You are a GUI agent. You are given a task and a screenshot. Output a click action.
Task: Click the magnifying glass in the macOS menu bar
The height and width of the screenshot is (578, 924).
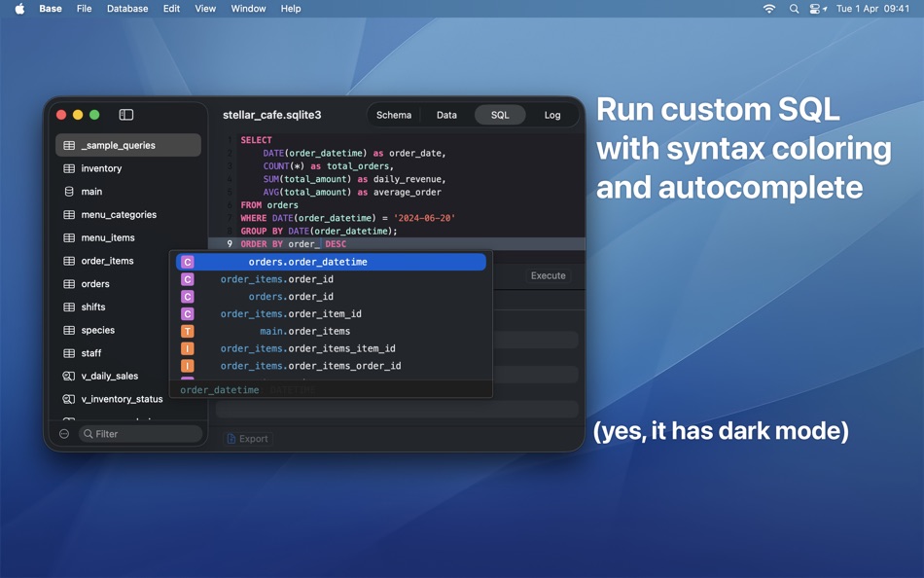pos(794,9)
